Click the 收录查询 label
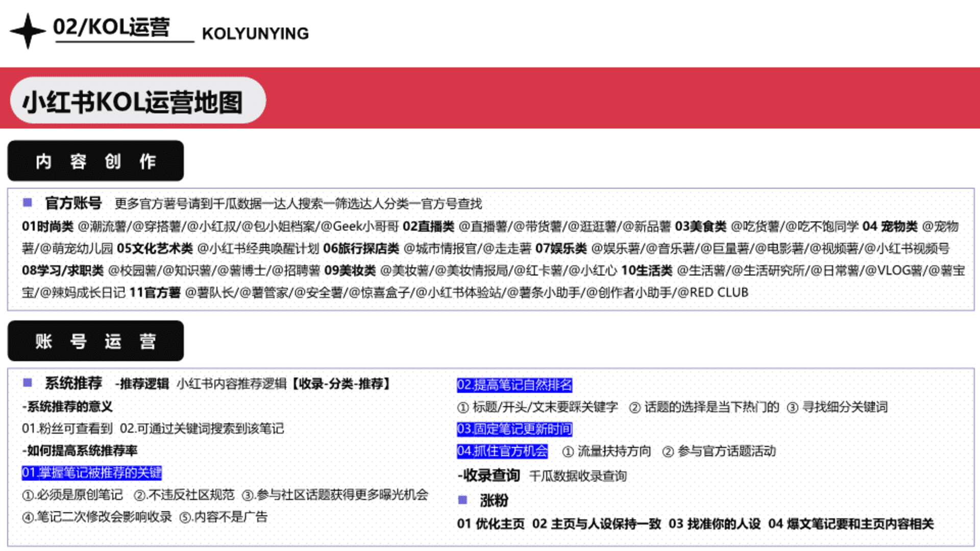This screenshot has height=551, width=980. [491, 475]
